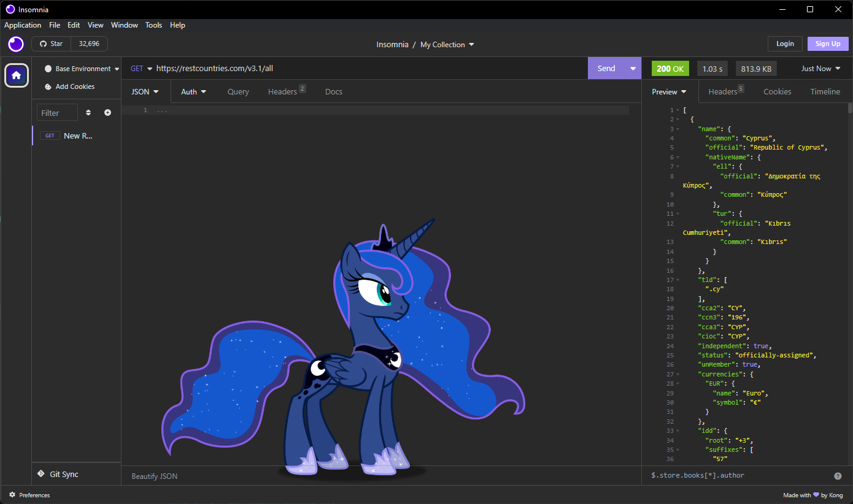Click the Sign Up button
Viewport: 853px width, 504px height.
pyautogui.click(x=828, y=44)
